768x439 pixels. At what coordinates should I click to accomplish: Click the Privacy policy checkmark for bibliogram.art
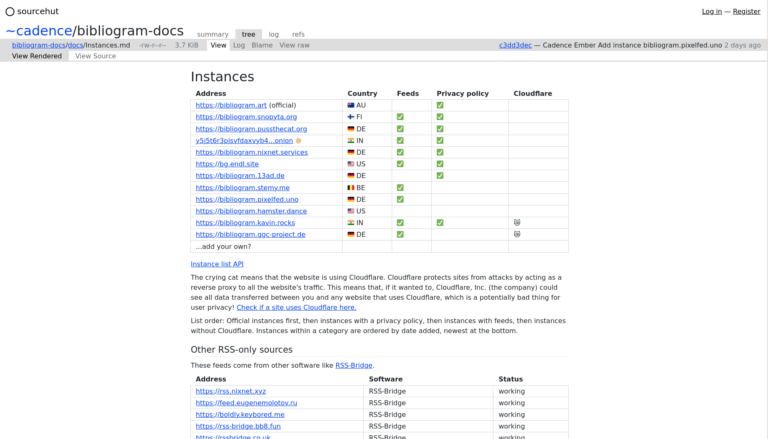click(440, 105)
